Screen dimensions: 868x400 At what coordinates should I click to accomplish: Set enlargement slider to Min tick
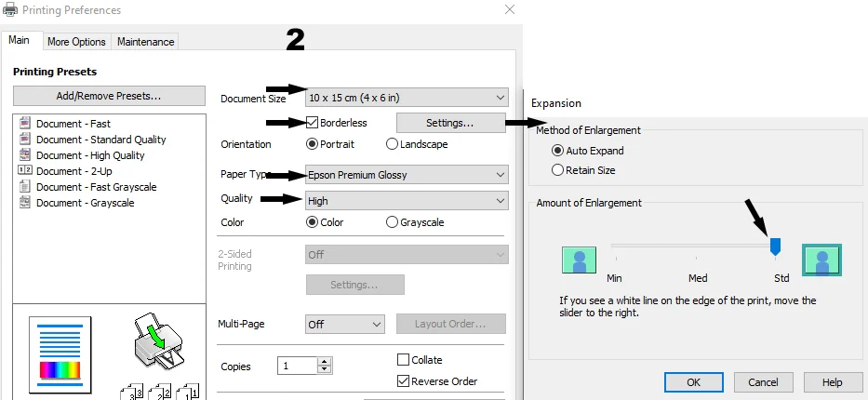(x=616, y=258)
